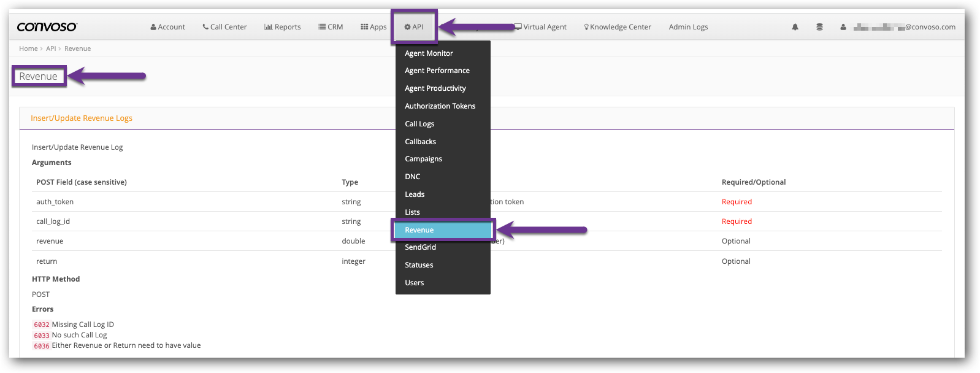Select Authorization Tokens menu entry
Image resolution: width=980 pixels, height=373 pixels.
(440, 106)
